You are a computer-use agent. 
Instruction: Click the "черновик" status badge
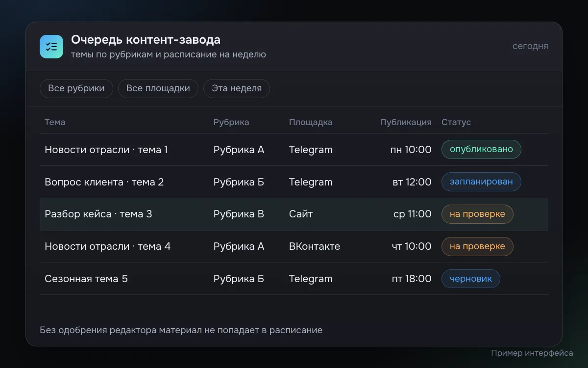[x=471, y=279]
